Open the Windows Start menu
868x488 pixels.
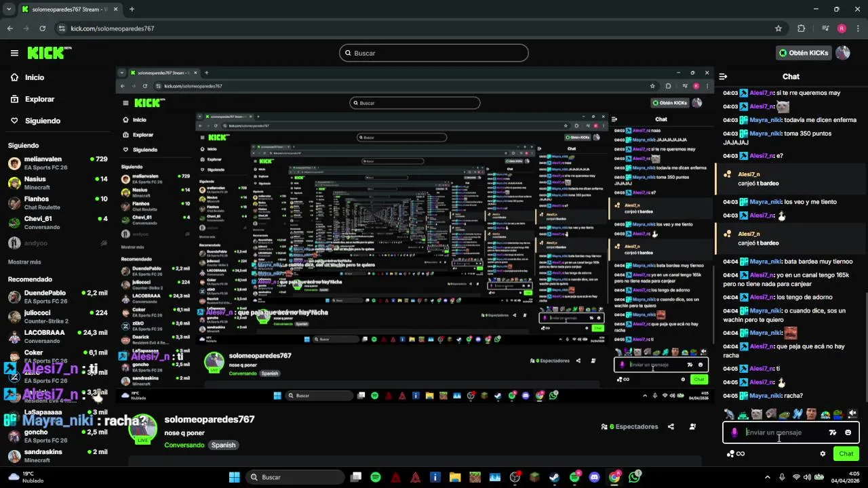[x=234, y=477]
